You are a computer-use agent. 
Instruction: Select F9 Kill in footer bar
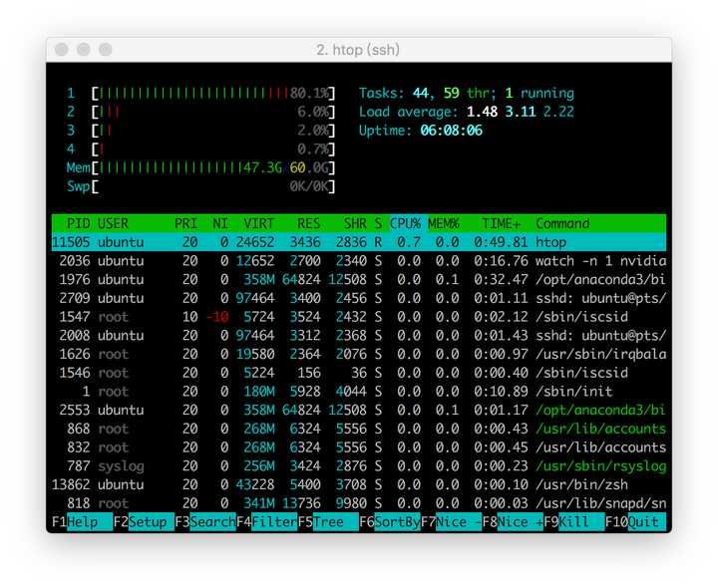(574, 521)
